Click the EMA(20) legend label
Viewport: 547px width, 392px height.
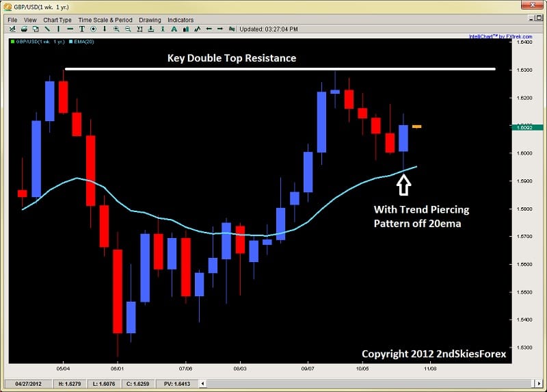click(81, 42)
